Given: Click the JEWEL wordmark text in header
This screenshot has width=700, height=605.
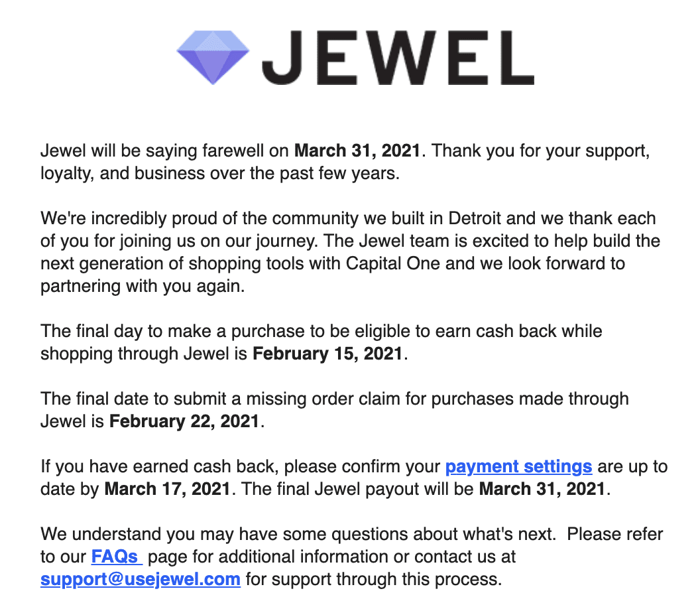Looking at the screenshot, I should [x=397, y=57].
